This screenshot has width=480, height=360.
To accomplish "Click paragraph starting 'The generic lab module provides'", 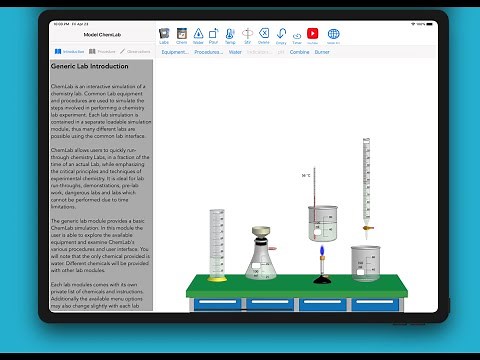I will [100, 245].
